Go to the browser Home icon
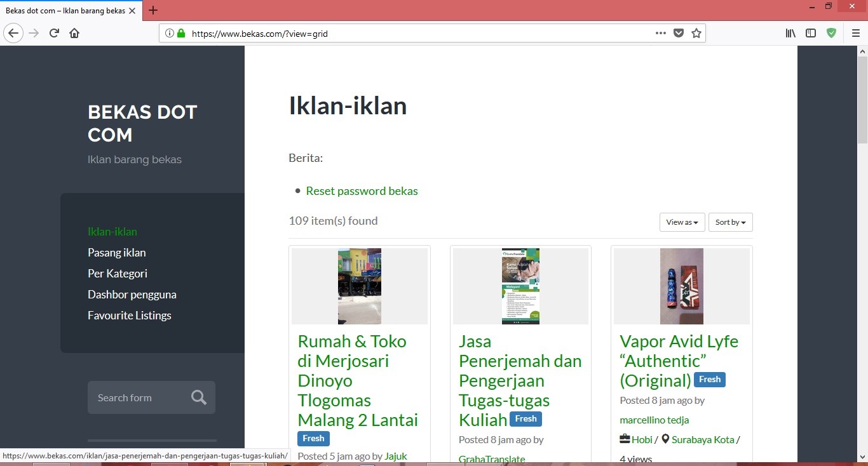 coord(74,34)
